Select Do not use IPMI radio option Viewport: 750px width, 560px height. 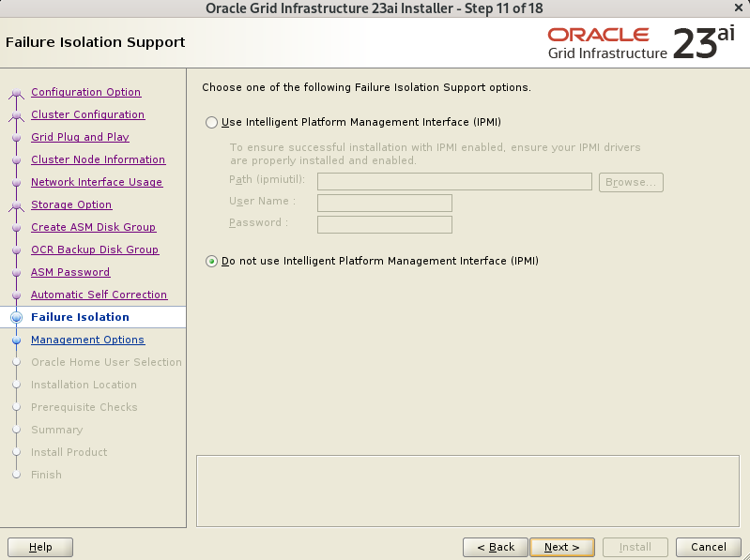(211, 261)
